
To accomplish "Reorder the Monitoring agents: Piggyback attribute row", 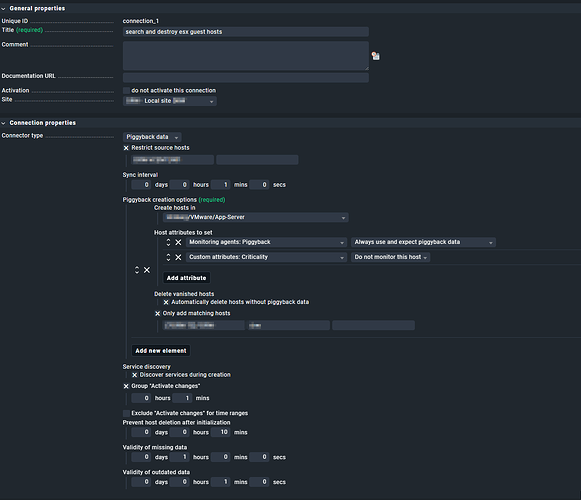I will click(168, 242).
